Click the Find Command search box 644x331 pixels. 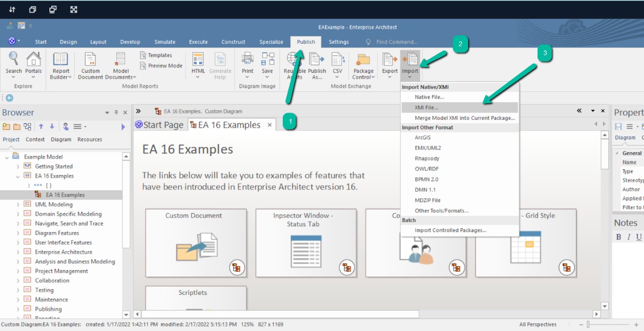[x=397, y=42]
